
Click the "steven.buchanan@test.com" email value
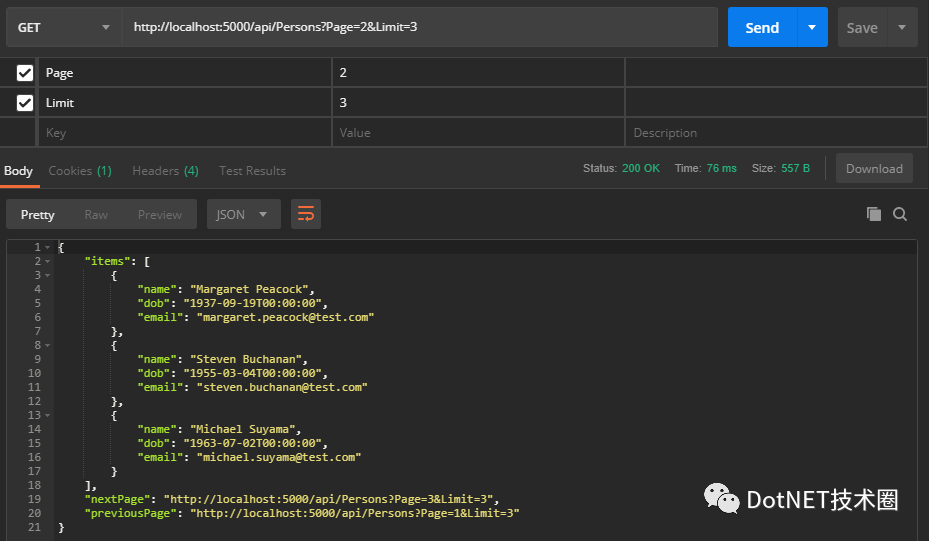282,388
